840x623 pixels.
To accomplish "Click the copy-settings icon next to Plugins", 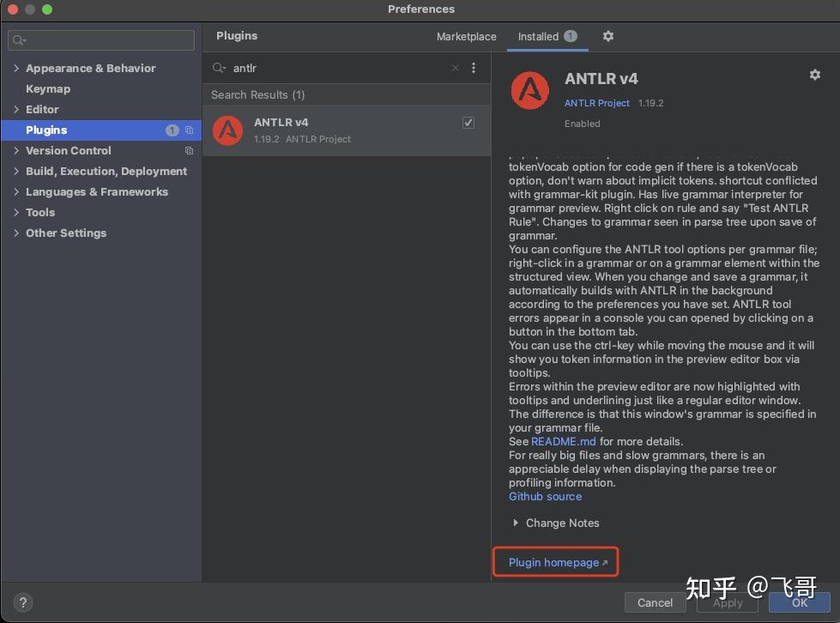I will tap(190, 130).
